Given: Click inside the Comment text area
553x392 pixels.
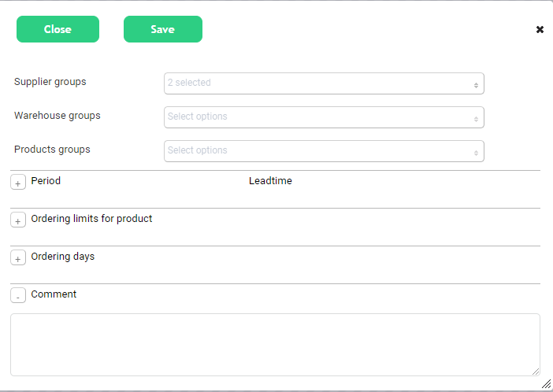Looking at the screenshot, I should pos(275,345).
